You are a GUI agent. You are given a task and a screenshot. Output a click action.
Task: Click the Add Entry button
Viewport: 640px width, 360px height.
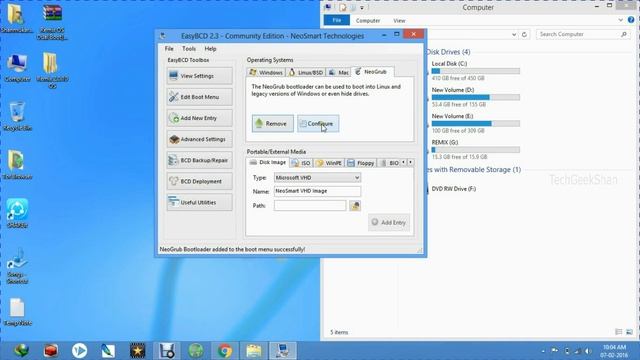[x=389, y=222]
